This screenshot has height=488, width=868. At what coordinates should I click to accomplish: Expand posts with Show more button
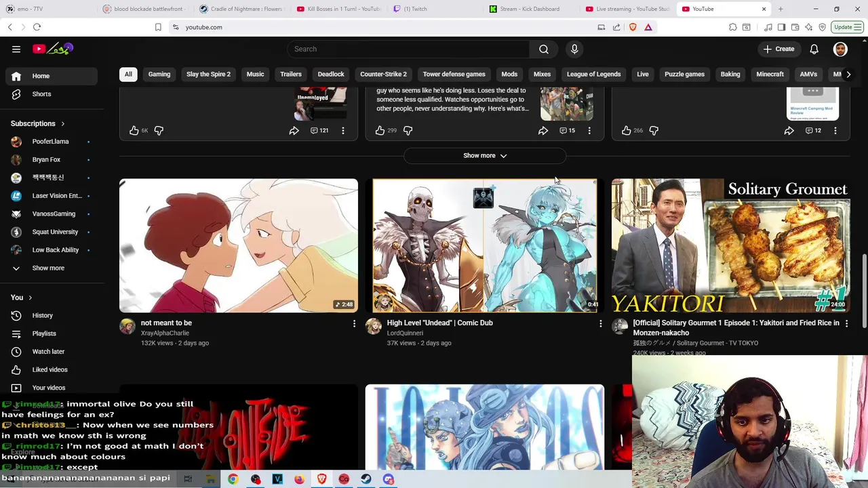tap(484, 156)
